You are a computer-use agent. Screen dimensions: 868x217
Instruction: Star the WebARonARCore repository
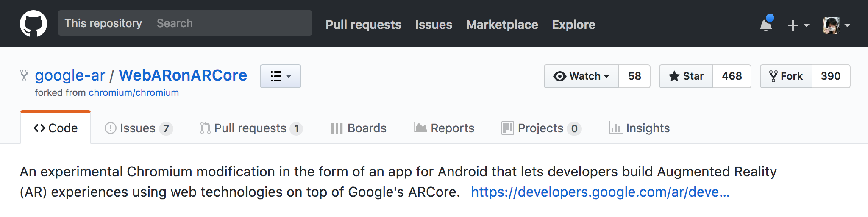point(686,76)
